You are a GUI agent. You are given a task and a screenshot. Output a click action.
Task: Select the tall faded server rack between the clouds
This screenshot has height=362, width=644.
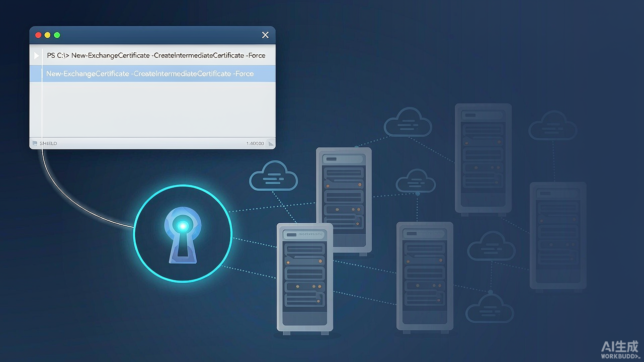click(x=483, y=159)
